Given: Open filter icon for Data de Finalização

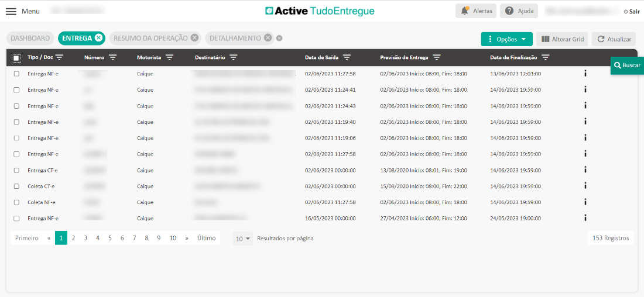Looking at the screenshot, I should [546, 57].
